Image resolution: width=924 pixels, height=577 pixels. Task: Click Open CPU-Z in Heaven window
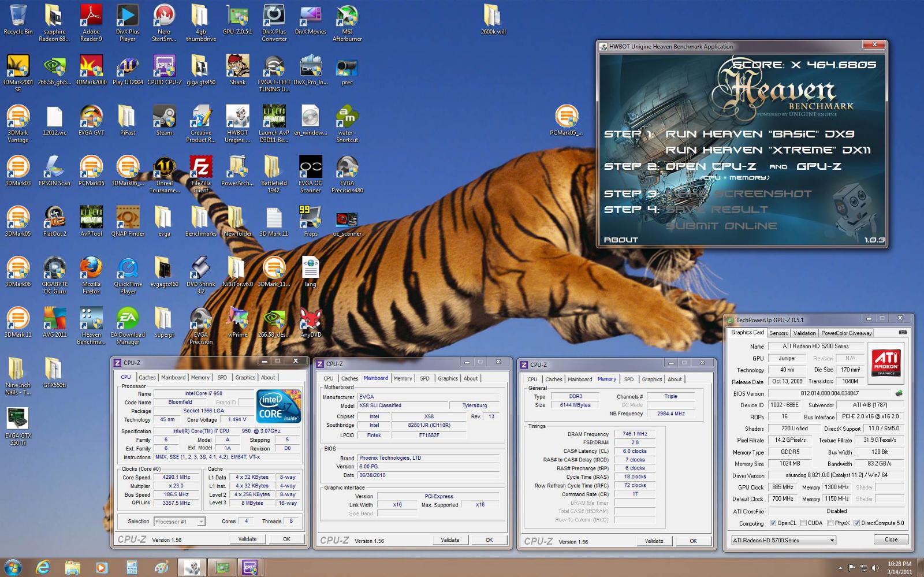[x=710, y=166]
